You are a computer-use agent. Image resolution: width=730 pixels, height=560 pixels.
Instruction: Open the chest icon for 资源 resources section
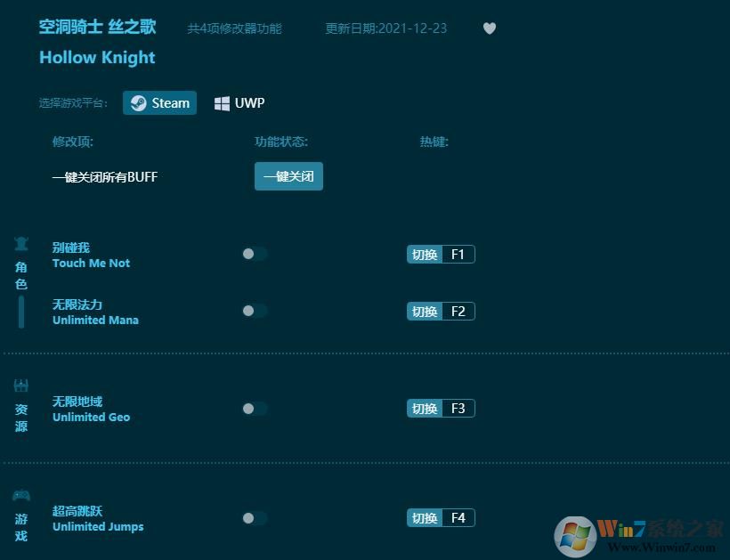pos(20,385)
